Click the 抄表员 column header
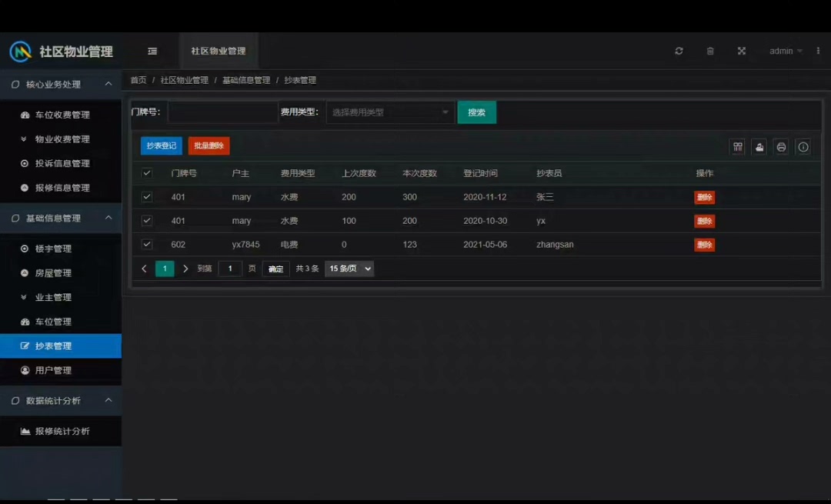 pyautogui.click(x=549, y=173)
